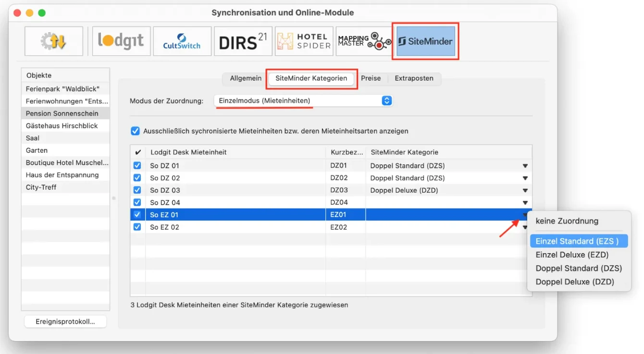The image size is (644, 354).
Task: Open the DIRS21 module
Action: (243, 41)
